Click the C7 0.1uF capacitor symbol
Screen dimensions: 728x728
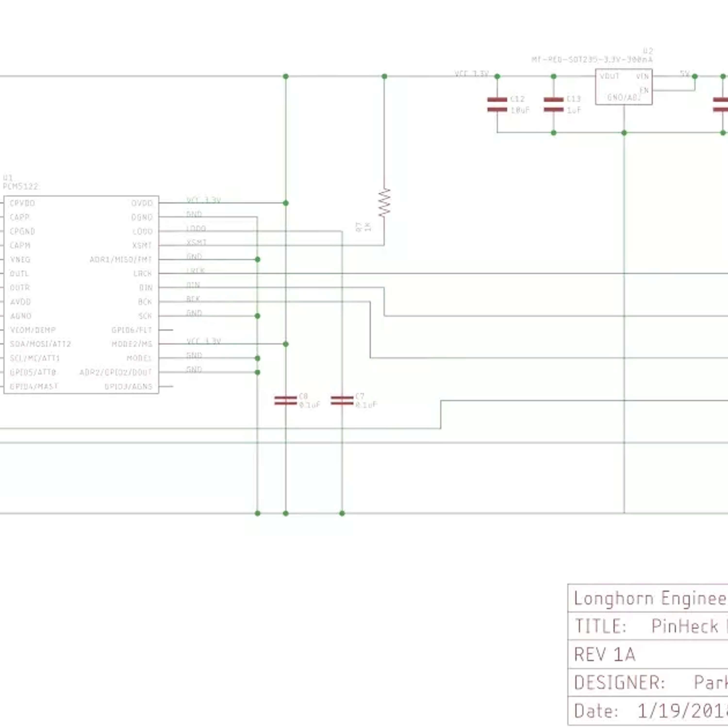pyautogui.click(x=342, y=401)
